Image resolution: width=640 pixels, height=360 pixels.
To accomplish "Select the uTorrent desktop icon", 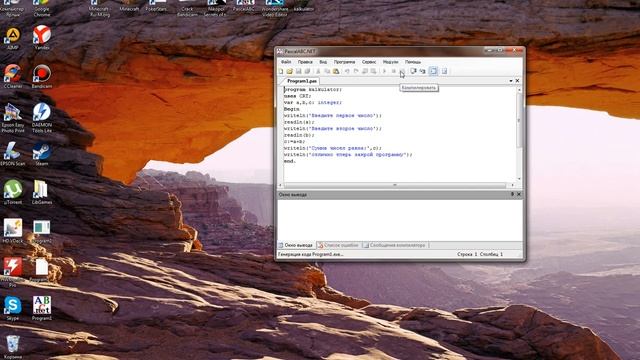I will click(x=13, y=192).
